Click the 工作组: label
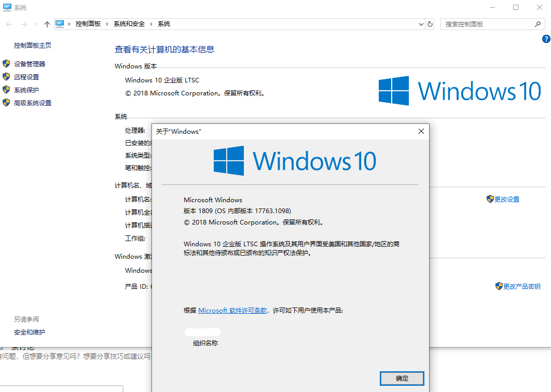 (135, 239)
